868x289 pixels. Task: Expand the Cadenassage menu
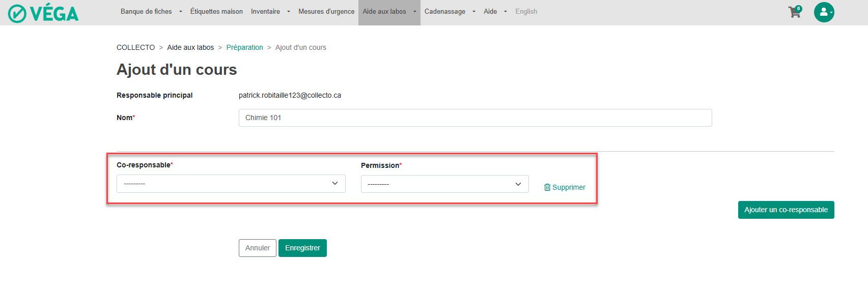tap(450, 12)
